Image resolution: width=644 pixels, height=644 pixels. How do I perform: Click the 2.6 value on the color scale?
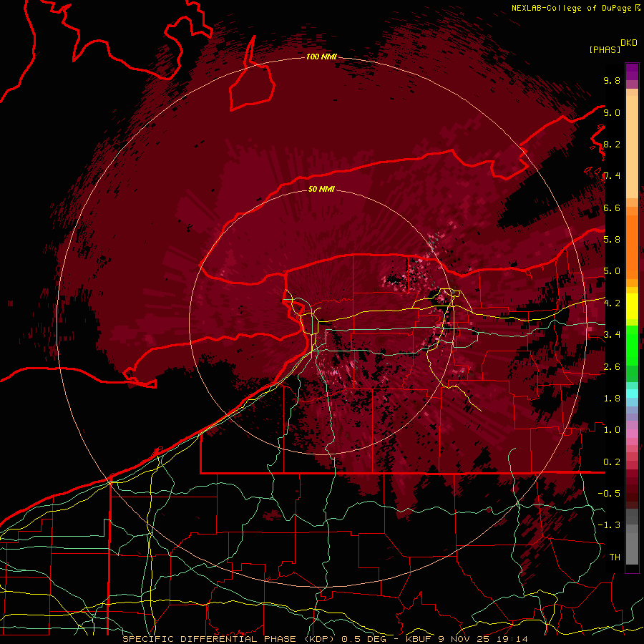click(x=612, y=367)
